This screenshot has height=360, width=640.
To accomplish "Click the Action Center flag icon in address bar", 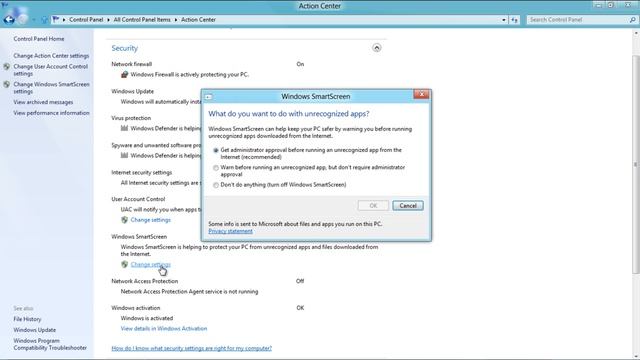I will (x=56, y=19).
